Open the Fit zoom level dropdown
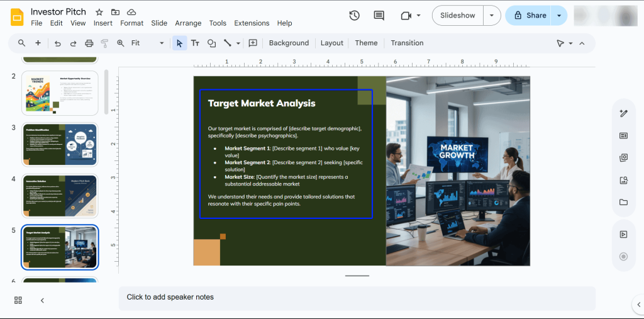644x319 pixels. point(147,43)
